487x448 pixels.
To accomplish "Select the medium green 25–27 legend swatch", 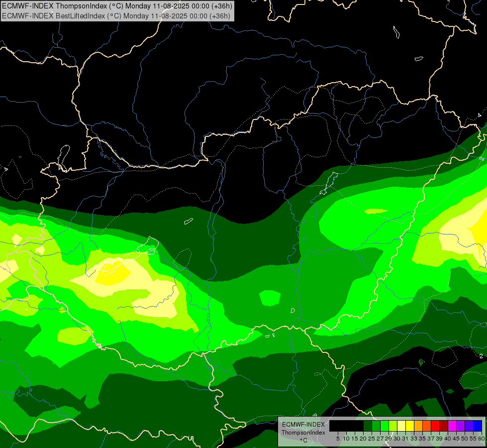I will pos(376,426).
